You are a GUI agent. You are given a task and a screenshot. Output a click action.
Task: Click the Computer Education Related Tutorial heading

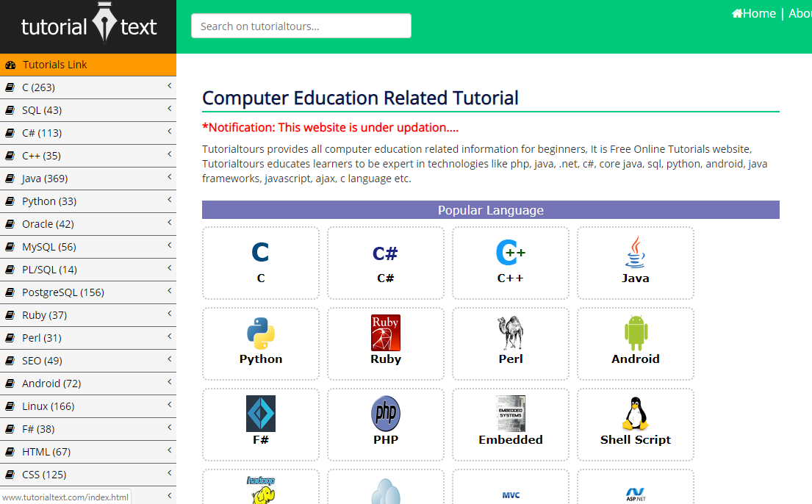[x=360, y=98]
